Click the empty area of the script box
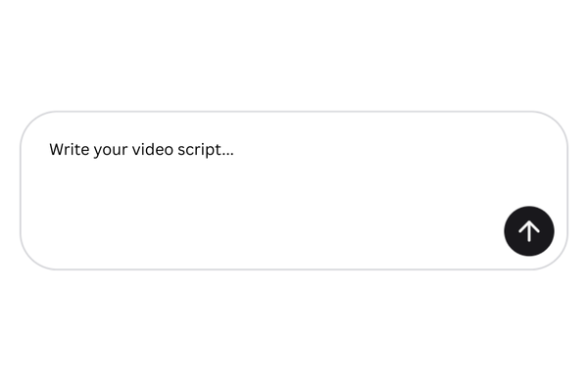The width and height of the screenshot is (588, 392). point(294,216)
